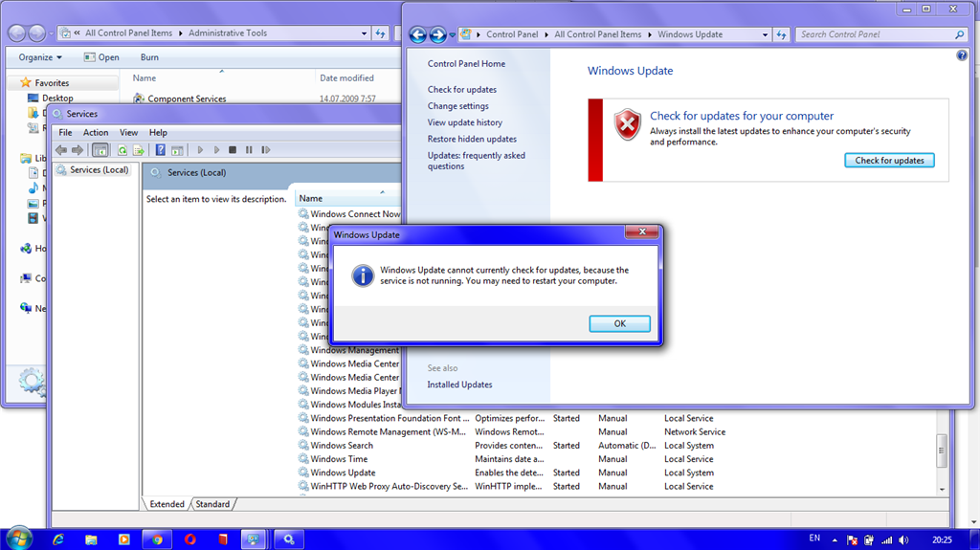Open Internet Explorer from taskbar
980x550 pixels.
[x=58, y=539]
